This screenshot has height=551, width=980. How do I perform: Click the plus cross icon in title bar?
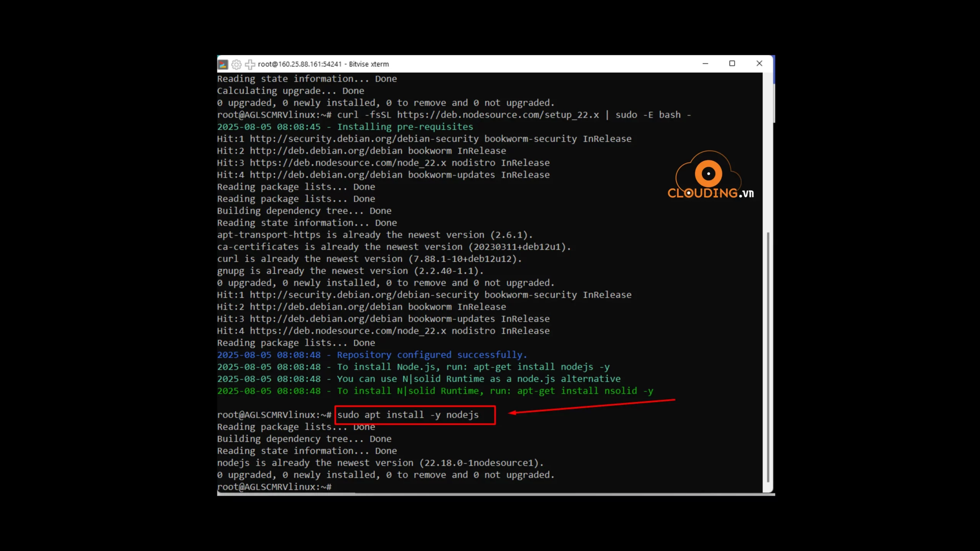pyautogui.click(x=250, y=64)
